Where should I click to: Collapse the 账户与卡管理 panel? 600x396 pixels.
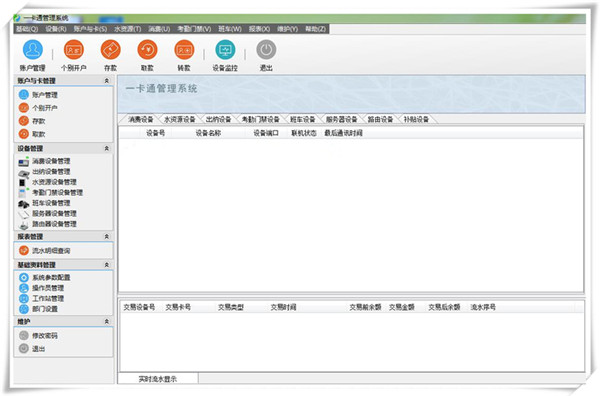tap(107, 81)
